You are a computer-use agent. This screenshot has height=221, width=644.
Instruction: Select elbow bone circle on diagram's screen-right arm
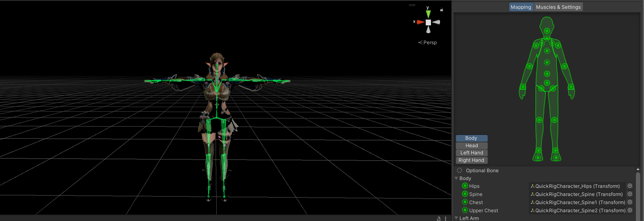pos(565,66)
